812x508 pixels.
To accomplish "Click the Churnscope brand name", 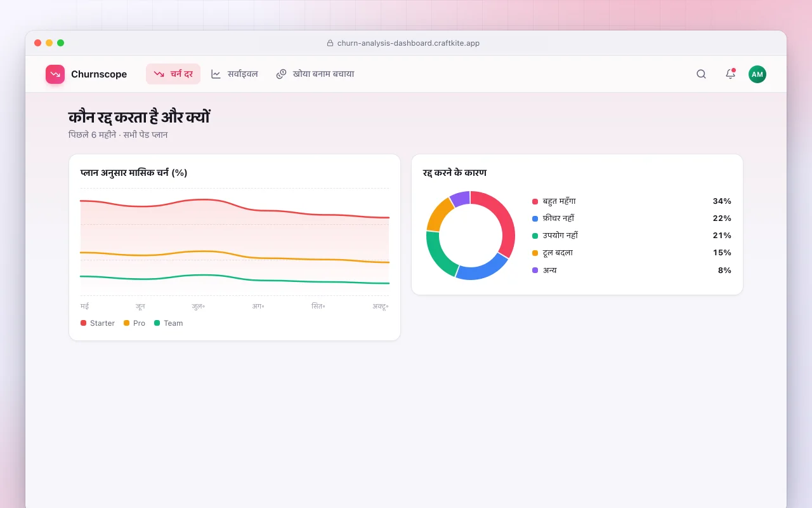I will 99,74.
